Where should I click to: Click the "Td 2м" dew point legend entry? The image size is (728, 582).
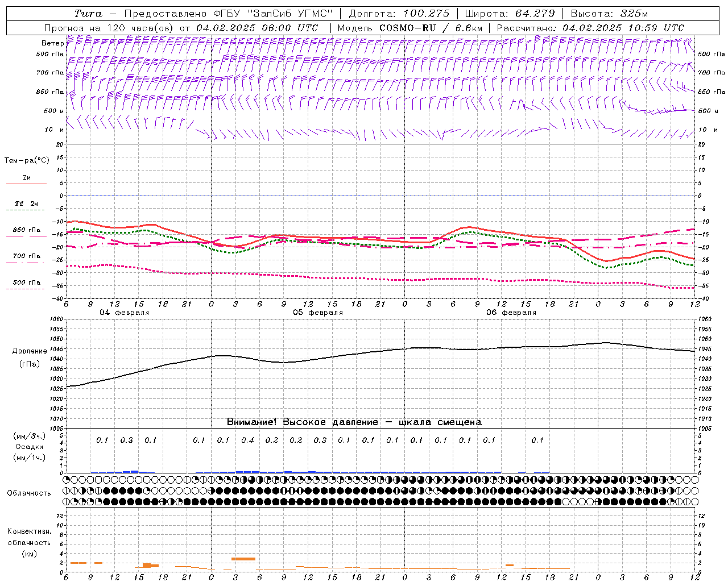(x=27, y=203)
